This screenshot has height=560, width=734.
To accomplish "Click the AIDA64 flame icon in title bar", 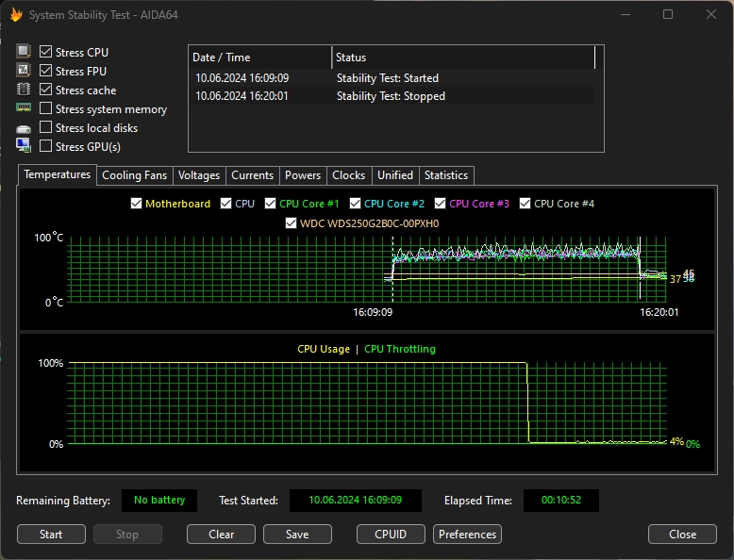I will coord(16,15).
